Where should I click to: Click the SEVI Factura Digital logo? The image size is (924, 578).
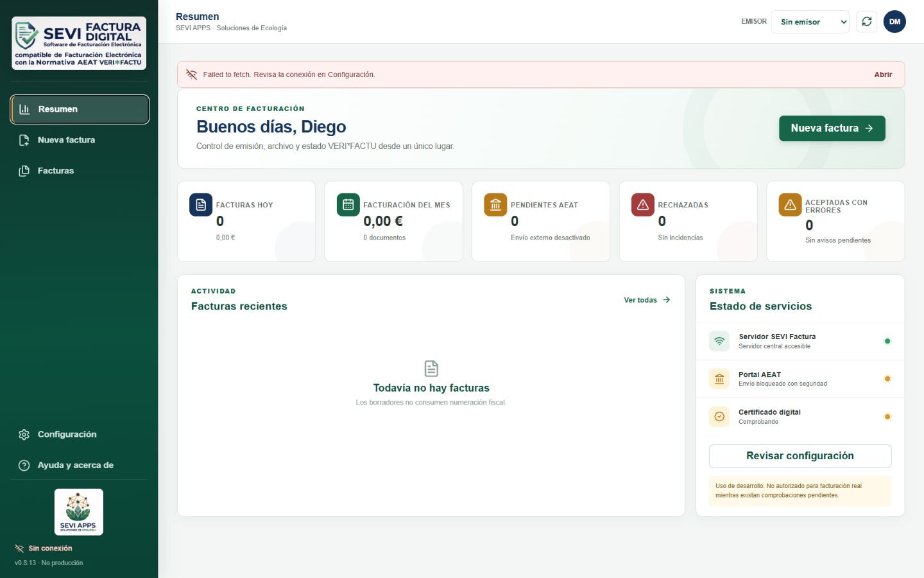tap(79, 44)
